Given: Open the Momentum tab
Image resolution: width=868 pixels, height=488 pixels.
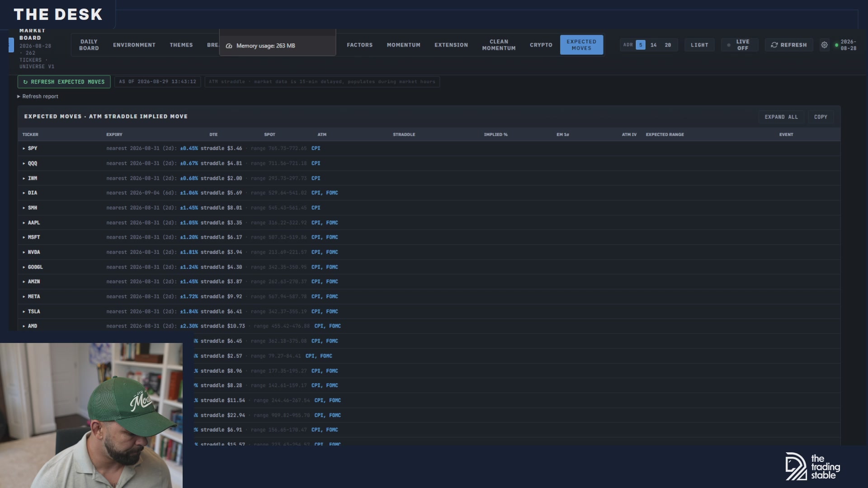Looking at the screenshot, I should point(403,45).
